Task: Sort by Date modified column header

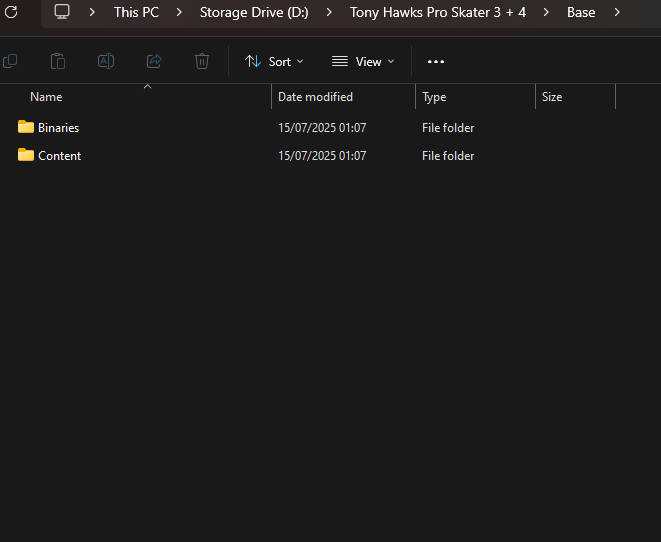Action: pos(315,97)
